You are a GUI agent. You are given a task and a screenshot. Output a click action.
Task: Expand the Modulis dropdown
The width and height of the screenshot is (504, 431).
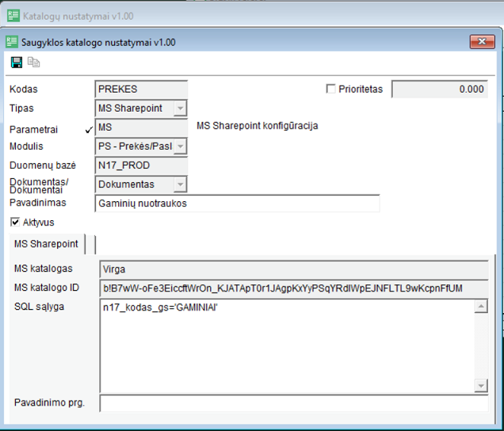180,147
